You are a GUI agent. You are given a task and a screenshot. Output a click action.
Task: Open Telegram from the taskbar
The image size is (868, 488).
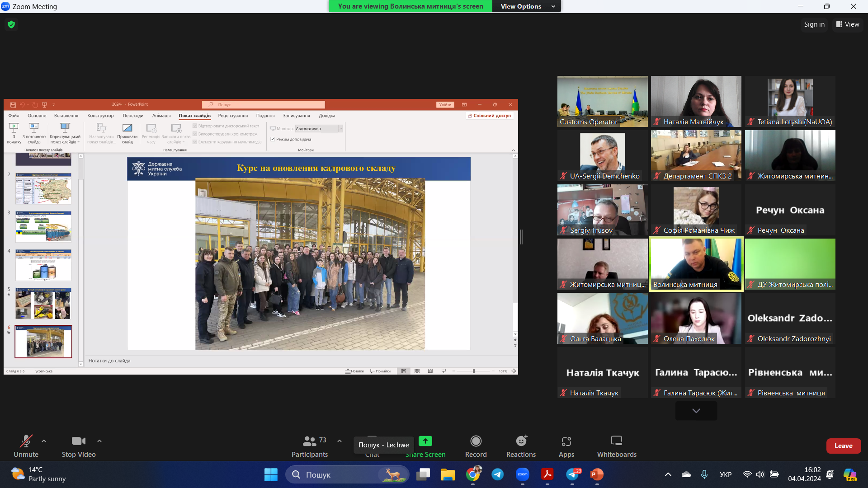tap(497, 474)
